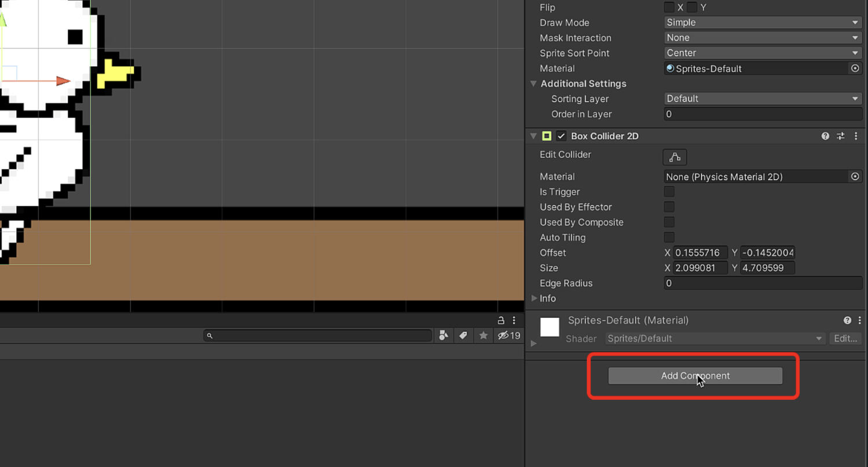The height and width of the screenshot is (467, 868).
Task: Open Sprites-Default material more options menu
Action: point(859,320)
